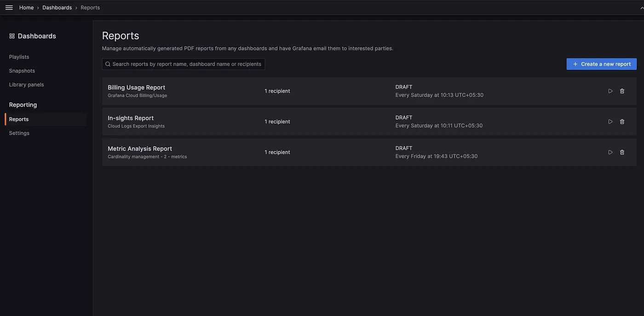Trigger the In-sights Report with play icon
This screenshot has width=644, height=316.
[x=610, y=121]
